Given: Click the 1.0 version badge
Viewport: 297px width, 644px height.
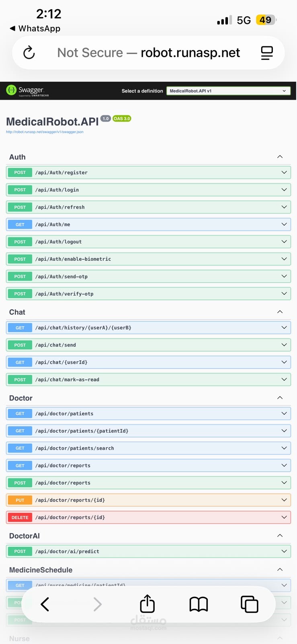Looking at the screenshot, I should (106, 118).
